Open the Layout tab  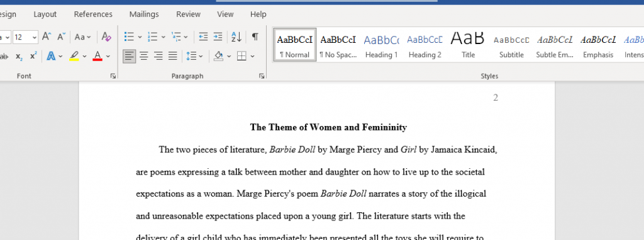click(x=45, y=14)
